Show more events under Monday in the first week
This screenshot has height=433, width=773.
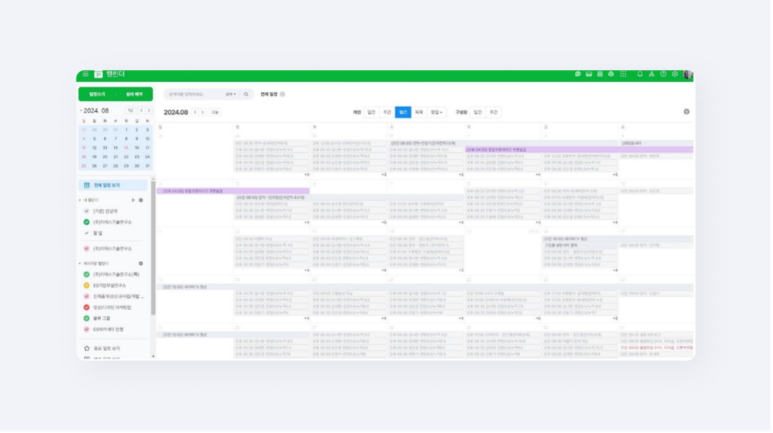click(307, 175)
